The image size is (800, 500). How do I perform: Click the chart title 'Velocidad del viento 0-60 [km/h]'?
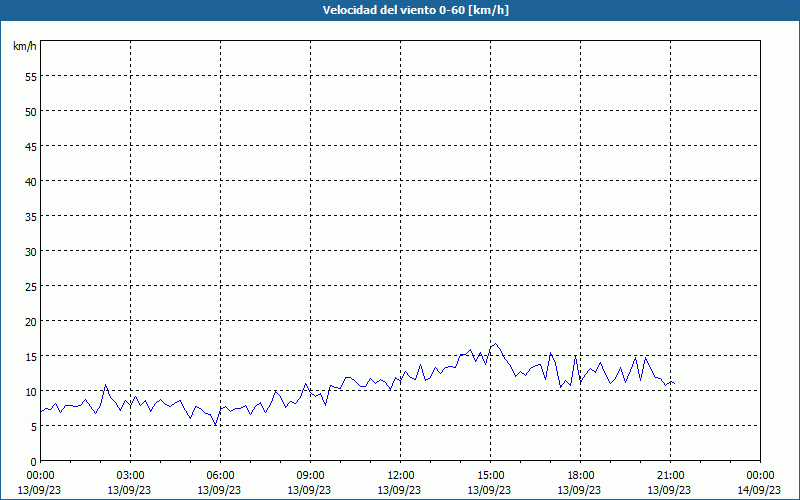(x=415, y=10)
